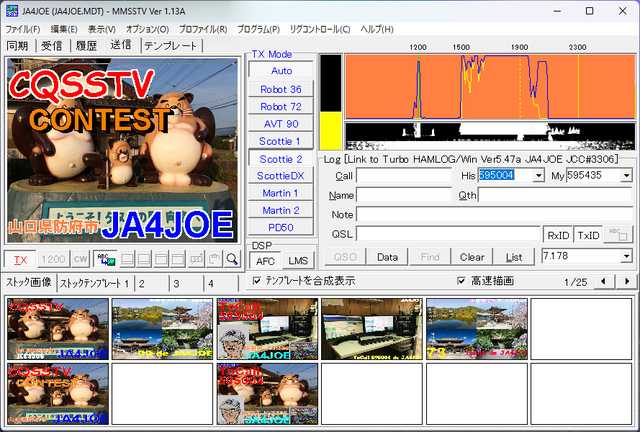Select stock template tab 4

click(220, 283)
